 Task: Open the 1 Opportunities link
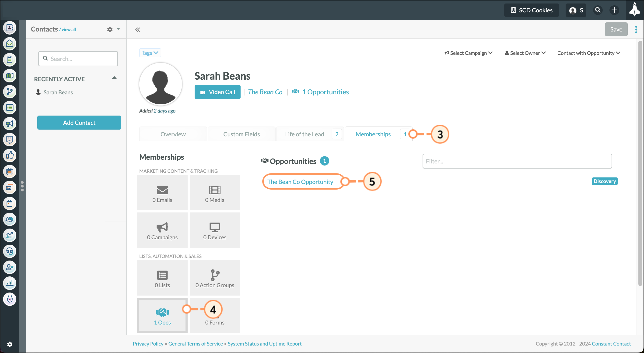coord(320,92)
